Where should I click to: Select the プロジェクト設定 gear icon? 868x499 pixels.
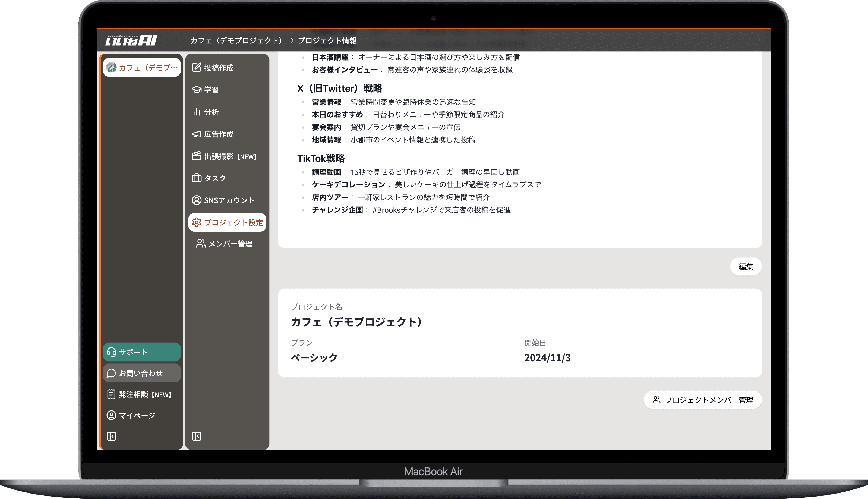(227, 222)
